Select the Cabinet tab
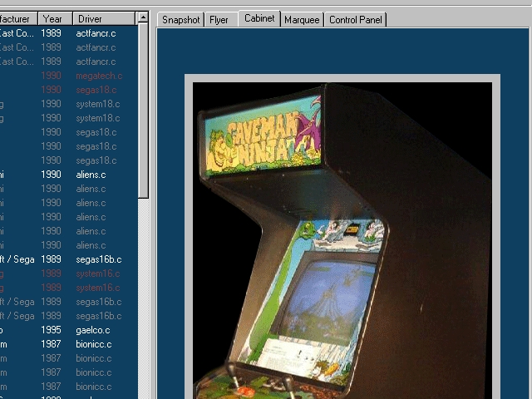 pyautogui.click(x=259, y=18)
